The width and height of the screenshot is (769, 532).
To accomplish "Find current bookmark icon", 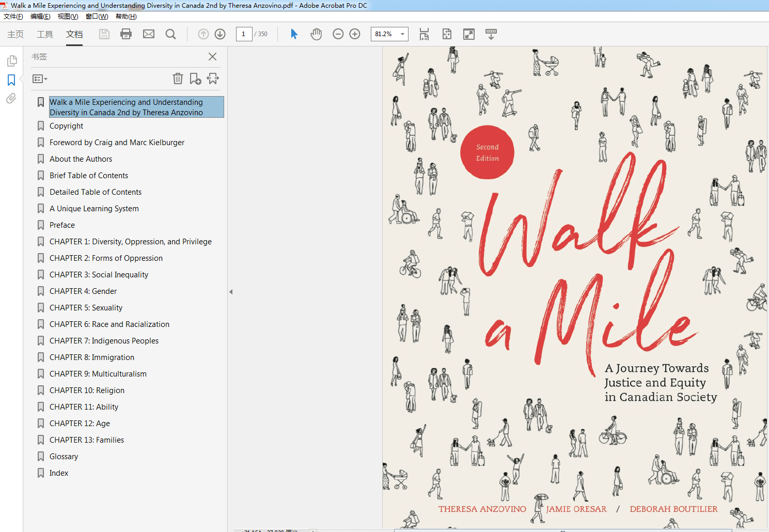I will (213, 79).
